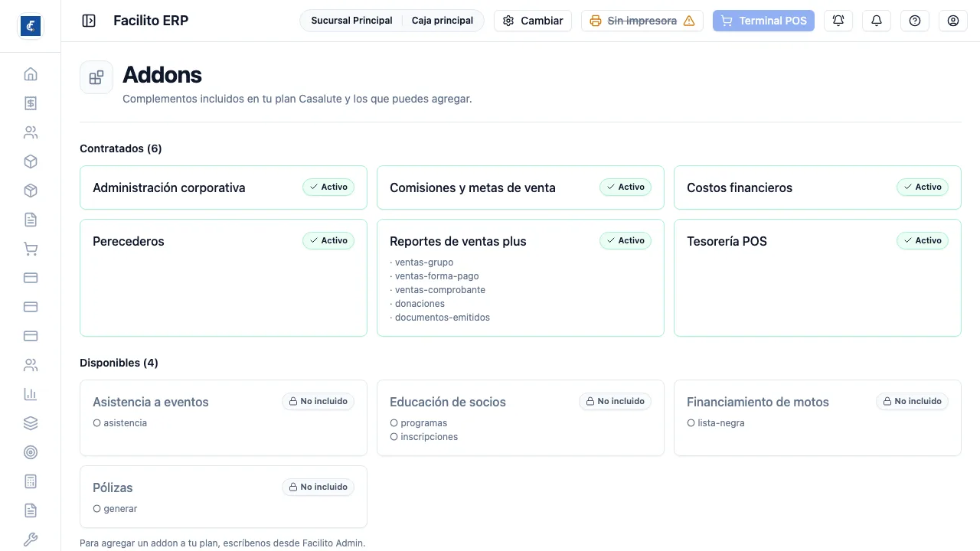Open the dollar receipt icon in sidebar
Screen dimensions: 980x551
pos(31,103)
